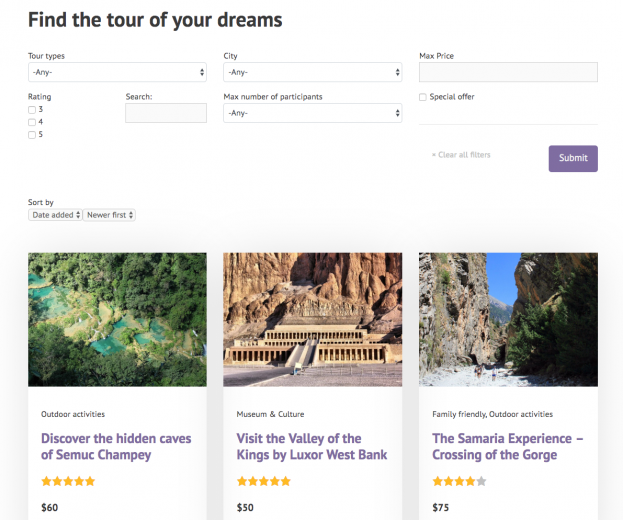The width and height of the screenshot is (623, 520).
Task: Expand Max number of participants dropdown
Action: (312, 113)
